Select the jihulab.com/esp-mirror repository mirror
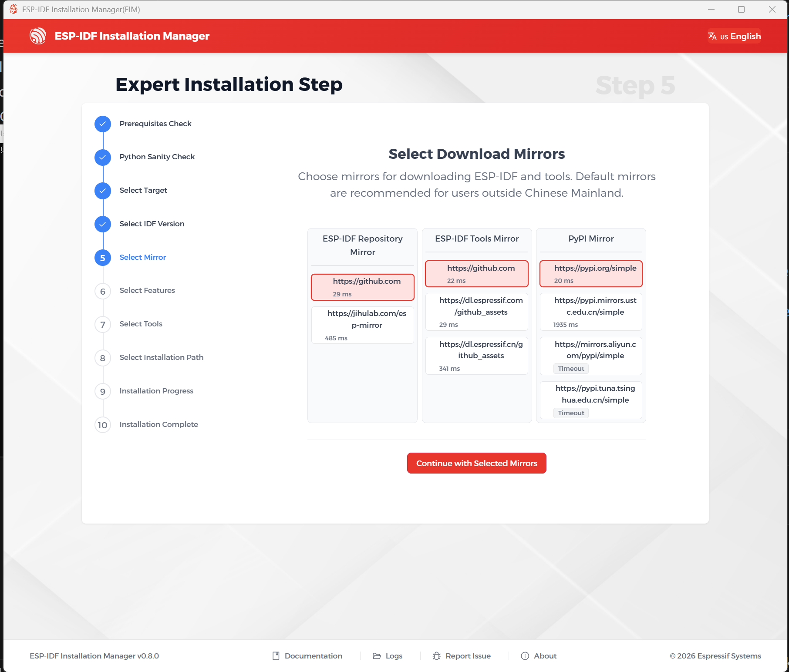The image size is (789, 672). (363, 325)
